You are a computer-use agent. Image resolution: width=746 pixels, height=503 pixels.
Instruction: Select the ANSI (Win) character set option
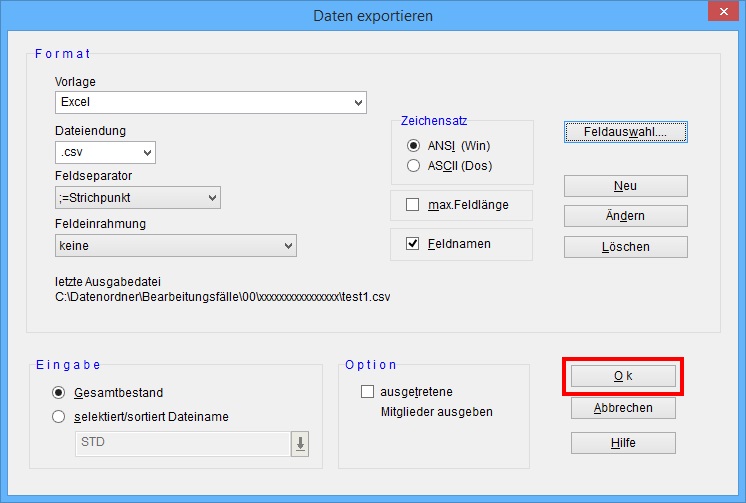(414, 145)
